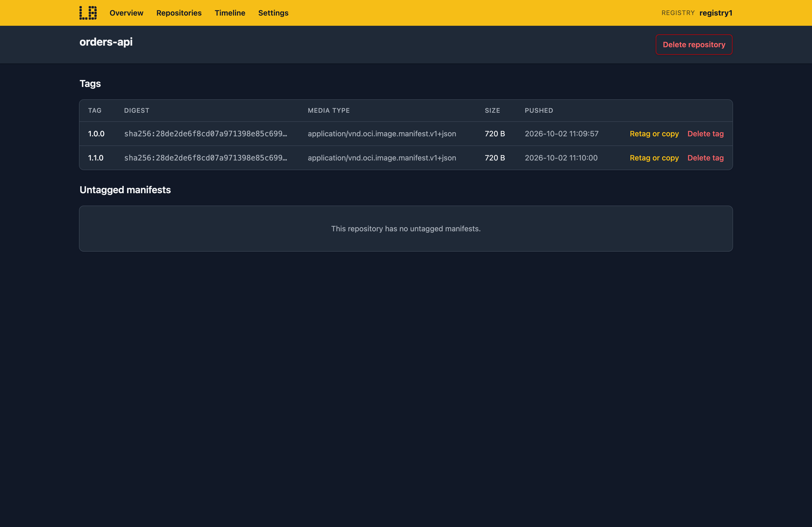This screenshot has height=527, width=812.
Task: Click the DIGEST column header
Action: click(x=137, y=111)
